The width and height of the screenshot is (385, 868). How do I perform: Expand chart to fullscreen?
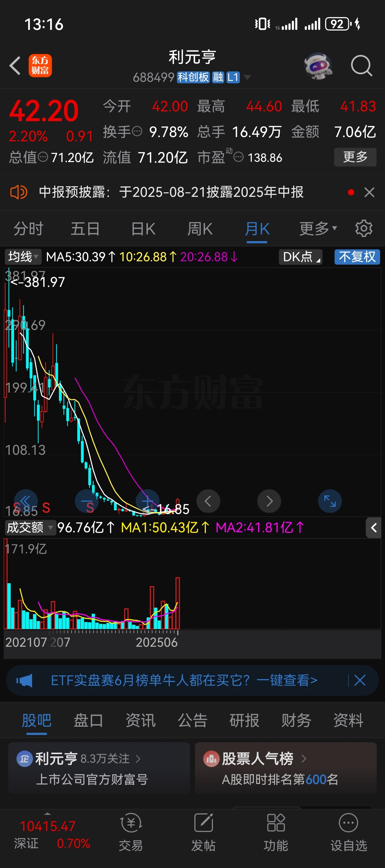(330, 501)
